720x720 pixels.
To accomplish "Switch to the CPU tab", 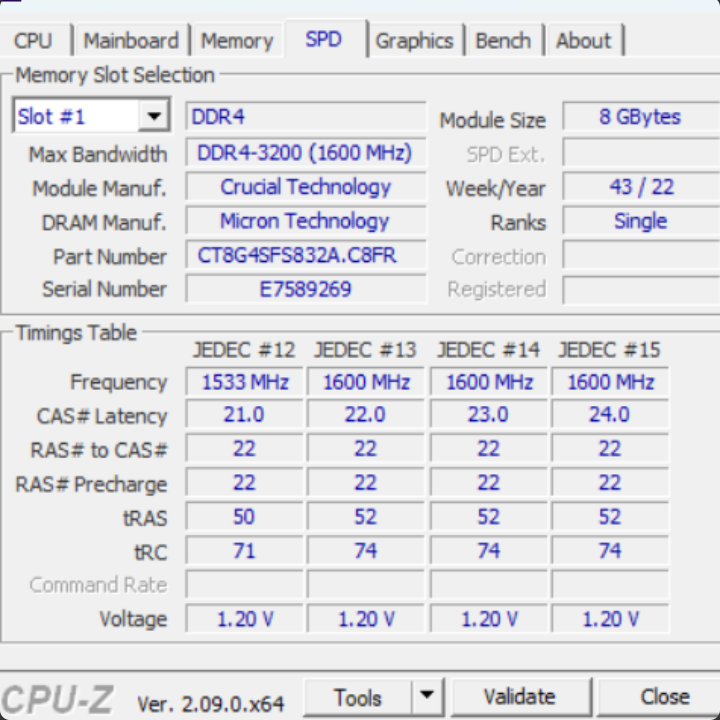I will (34, 40).
